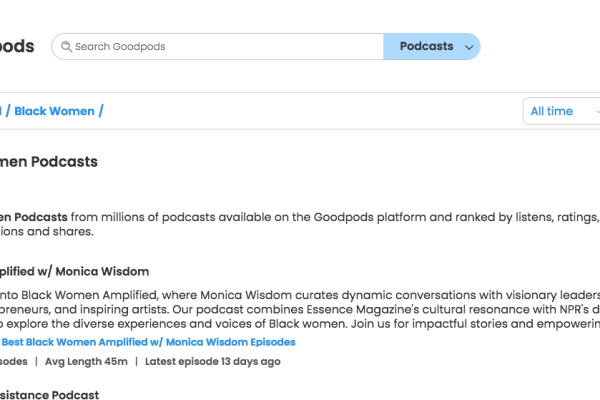Click 'Latest episode 13 days ago' text

pos(213,361)
